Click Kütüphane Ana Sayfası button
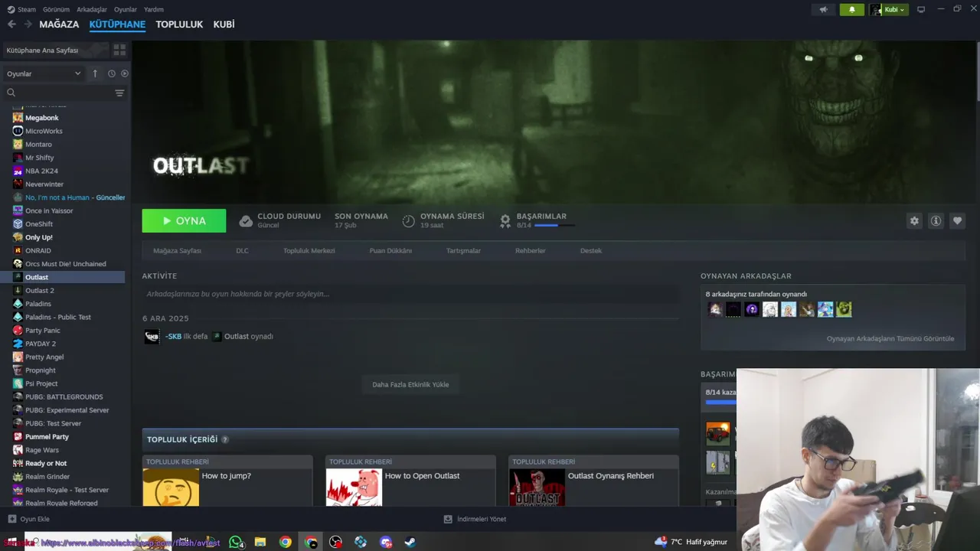The height and width of the screenshot is (551, 980). coord(54,50)
